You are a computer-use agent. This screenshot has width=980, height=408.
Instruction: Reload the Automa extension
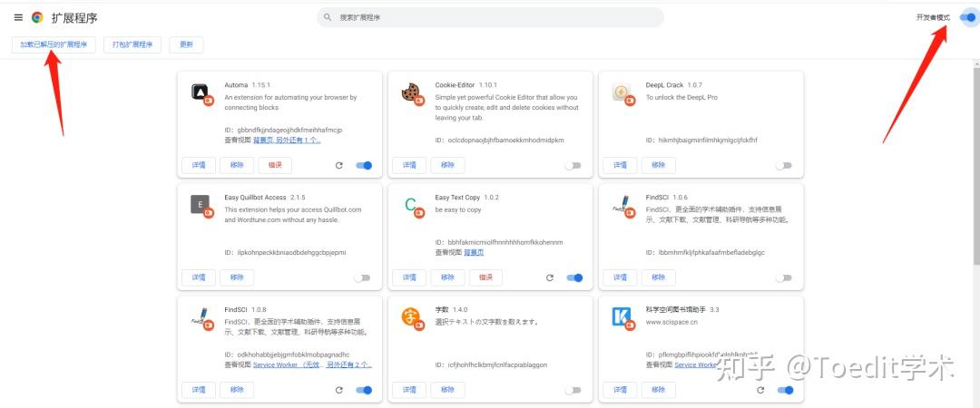point(338,166)
